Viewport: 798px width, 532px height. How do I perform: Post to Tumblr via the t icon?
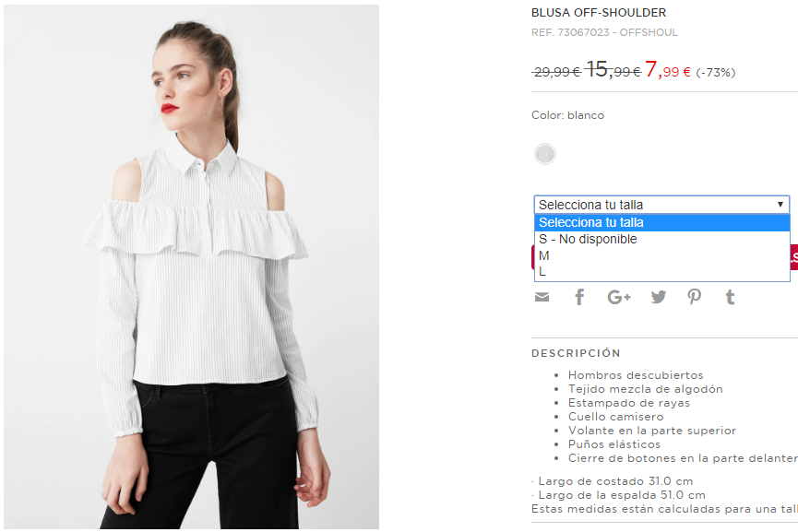(x=731, y=297)
